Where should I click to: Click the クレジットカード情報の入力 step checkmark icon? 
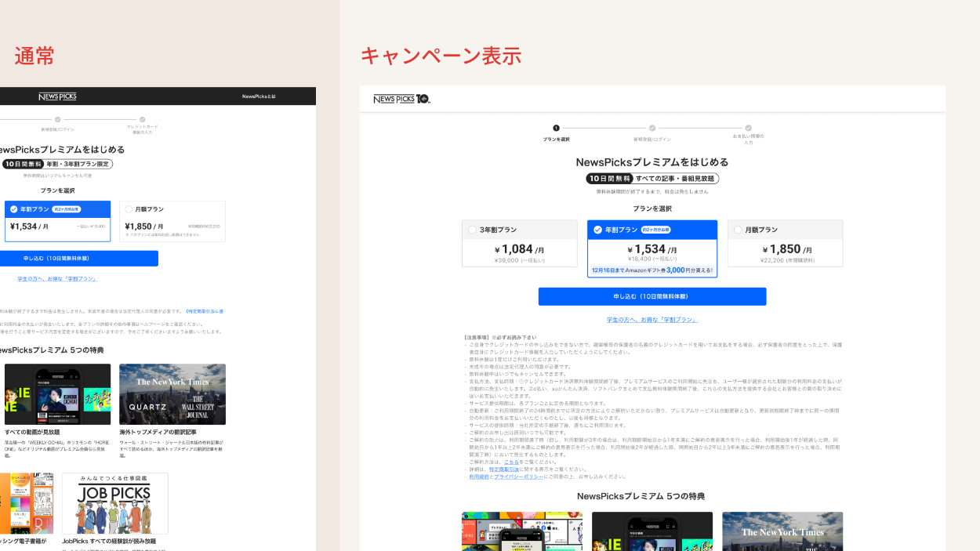click(142, 119)
